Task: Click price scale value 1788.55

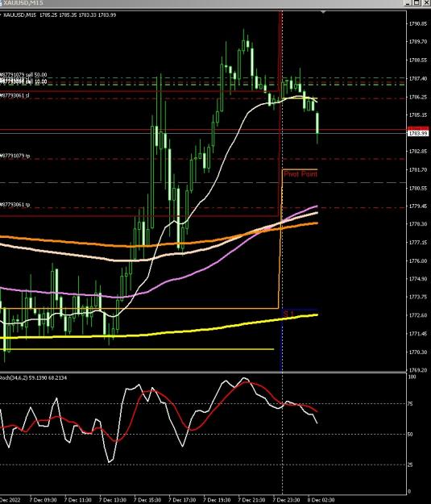Action: (x=418, y=60)
